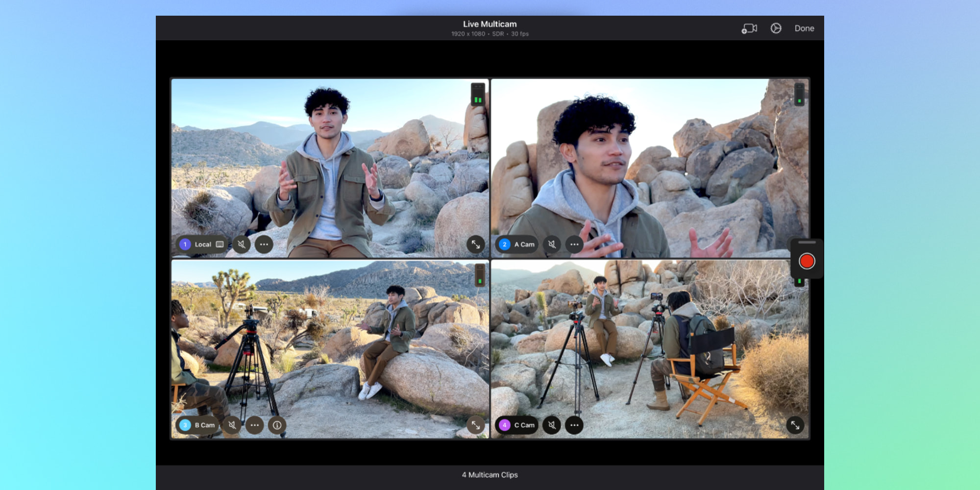The image size is (980, 490).
Task: Add a new camera to the multicam session
Action: (749, 28)
